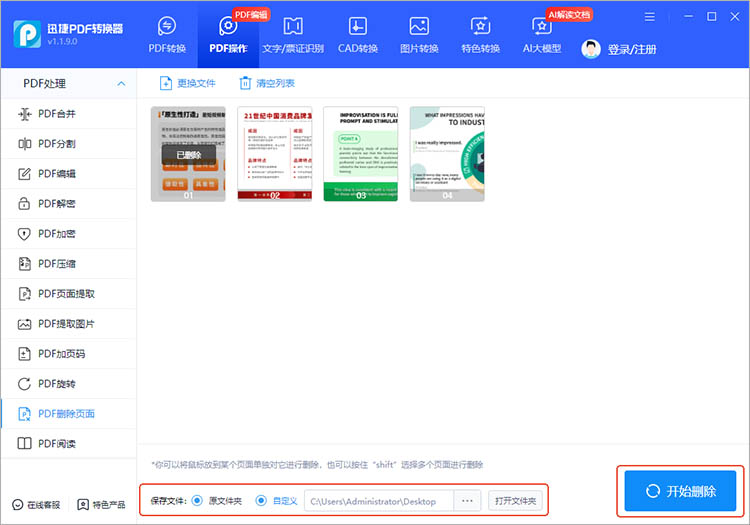
Task: Open the 图片转换 tab
Action: [419, 34]
